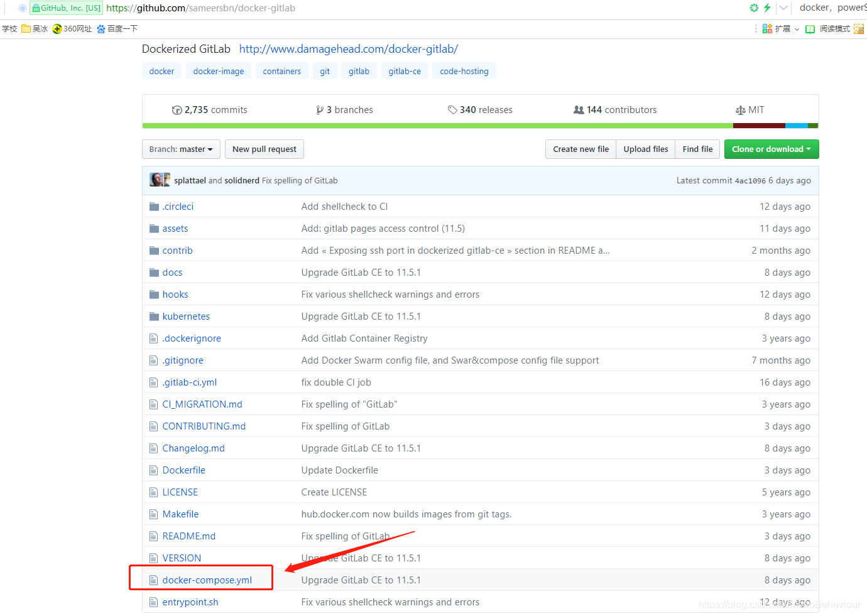Click the commit author avatar
Image resolution: width=867 pixels, height=616 pixels.
[x=160, y=180]
